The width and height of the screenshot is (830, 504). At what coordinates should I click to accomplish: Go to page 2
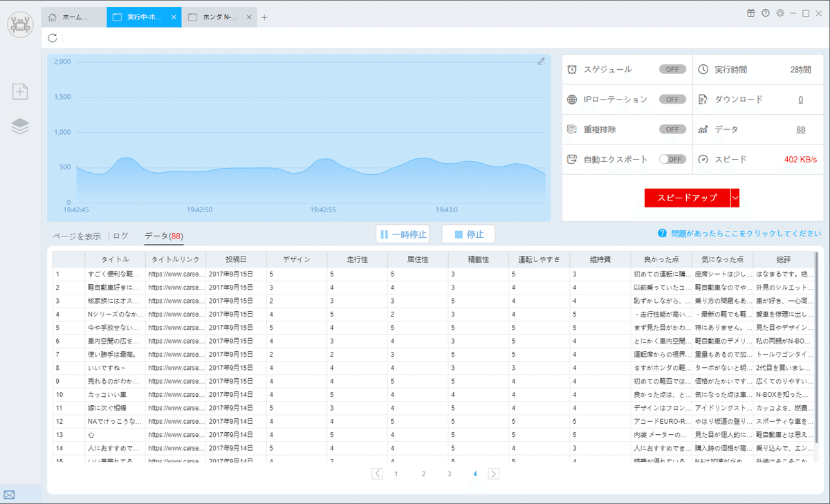tap(423, 474)
